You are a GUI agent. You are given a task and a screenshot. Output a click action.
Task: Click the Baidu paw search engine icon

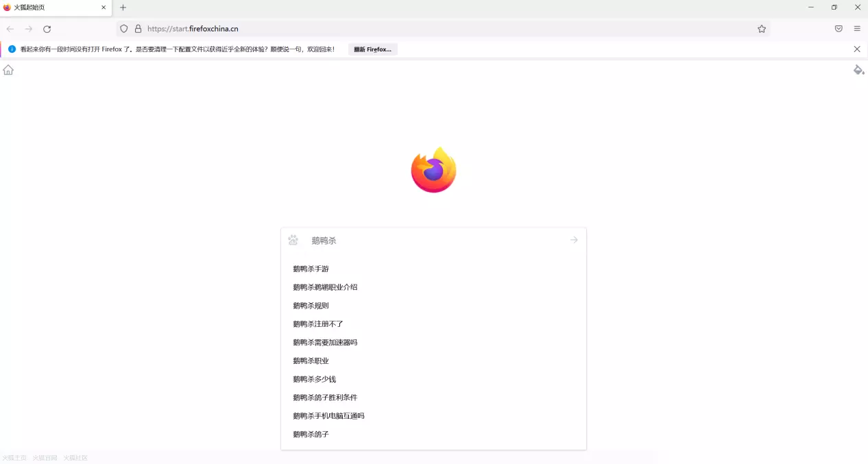(293, 240)
